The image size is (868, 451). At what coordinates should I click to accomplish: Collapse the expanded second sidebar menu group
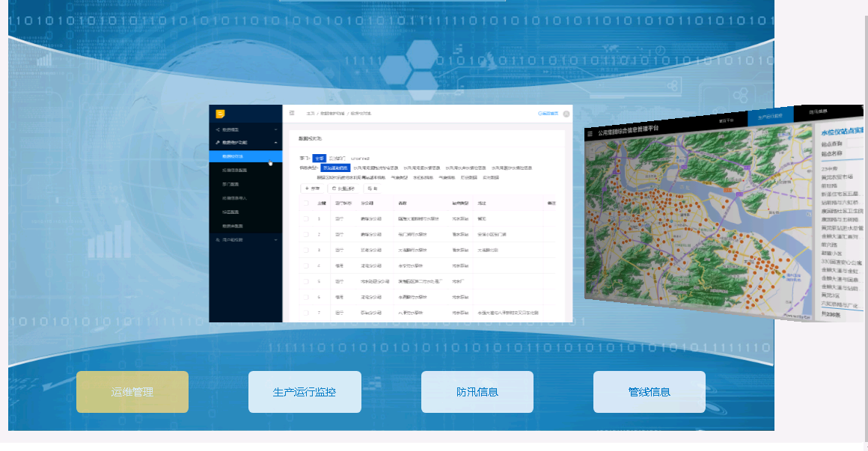[276, 142]
